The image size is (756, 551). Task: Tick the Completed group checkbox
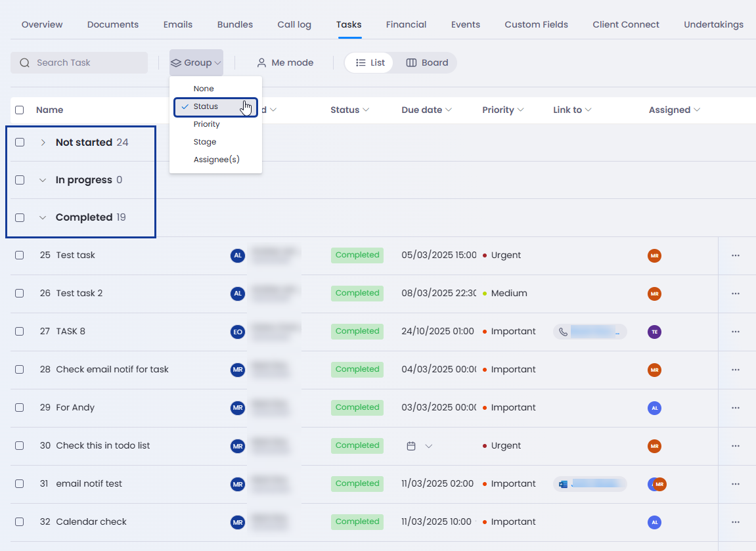[x=20, y=217]
